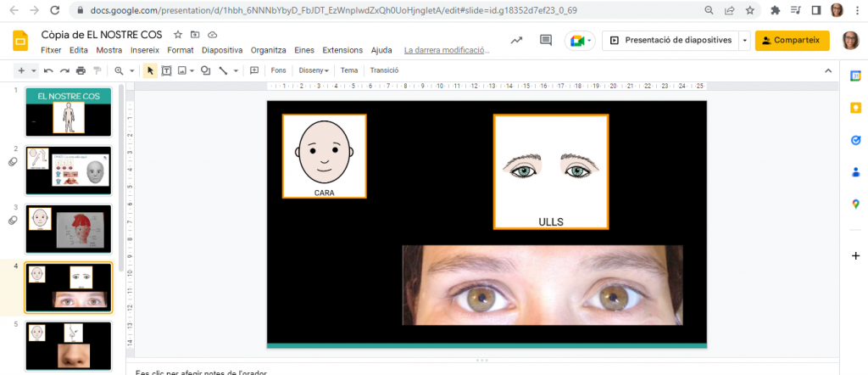The height and width of the screenshot is (375, 868).
Task: Select slide 3 thumbnail in filmstrip
Action: click(69, 229)
